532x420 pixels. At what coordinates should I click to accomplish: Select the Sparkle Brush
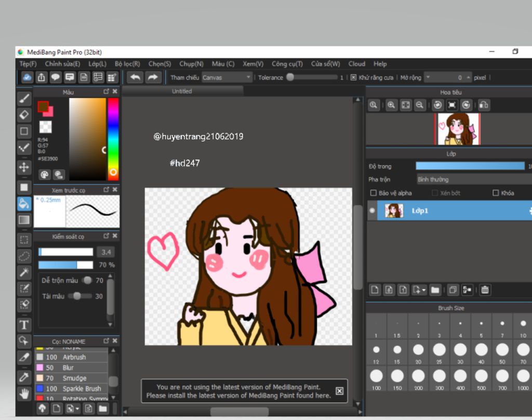(x=72, y=389)
